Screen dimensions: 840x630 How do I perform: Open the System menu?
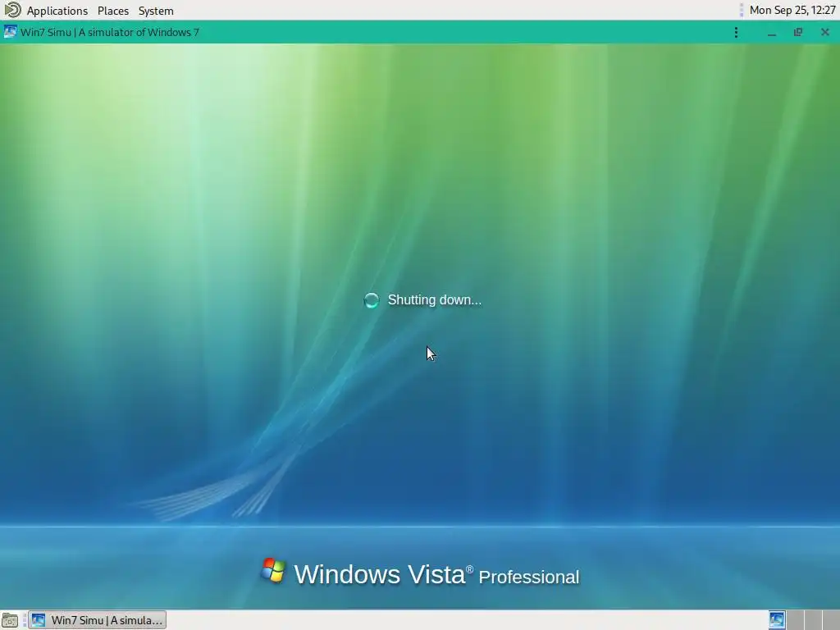(156, 11)
